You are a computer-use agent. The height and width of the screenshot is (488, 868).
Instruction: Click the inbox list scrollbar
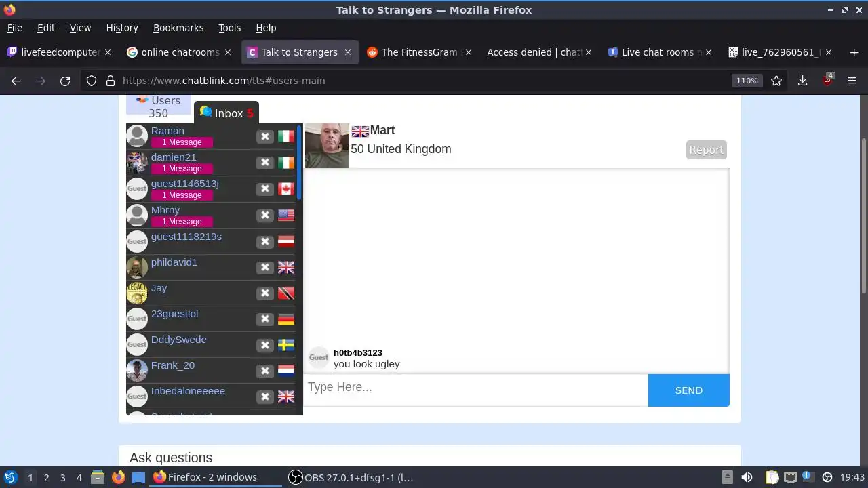coord(299,163)
